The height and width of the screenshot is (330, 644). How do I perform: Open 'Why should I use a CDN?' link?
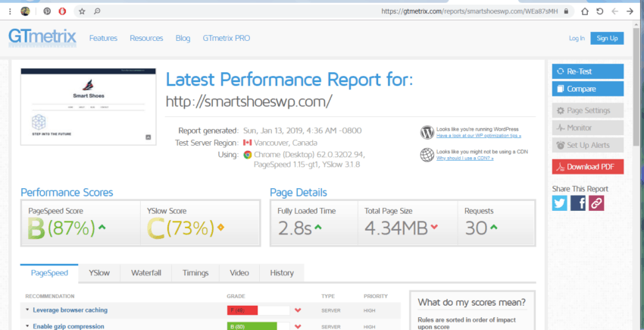465,158
